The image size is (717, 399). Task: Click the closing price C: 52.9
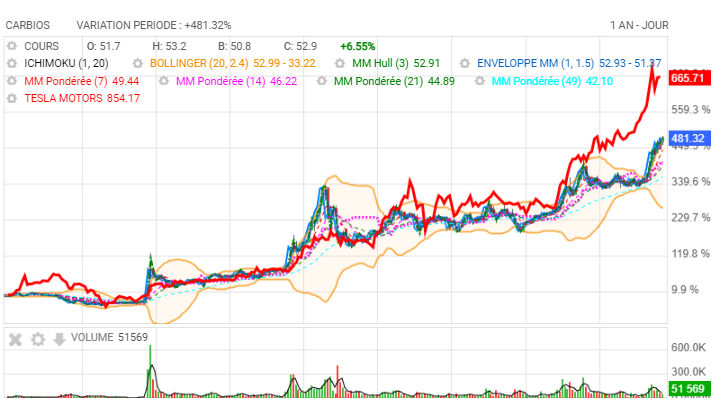[x=300, y=46]
